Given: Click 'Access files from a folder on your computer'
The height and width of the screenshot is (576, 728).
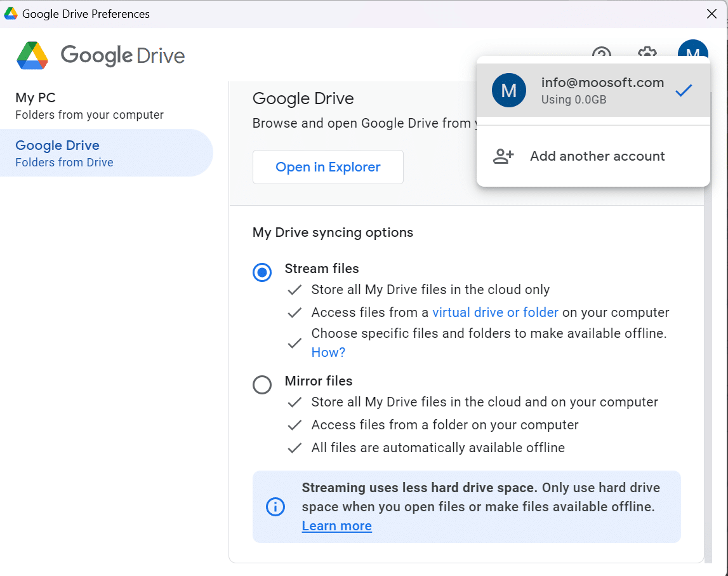Looking at the screenshot, I should click(x=445, y=425).
